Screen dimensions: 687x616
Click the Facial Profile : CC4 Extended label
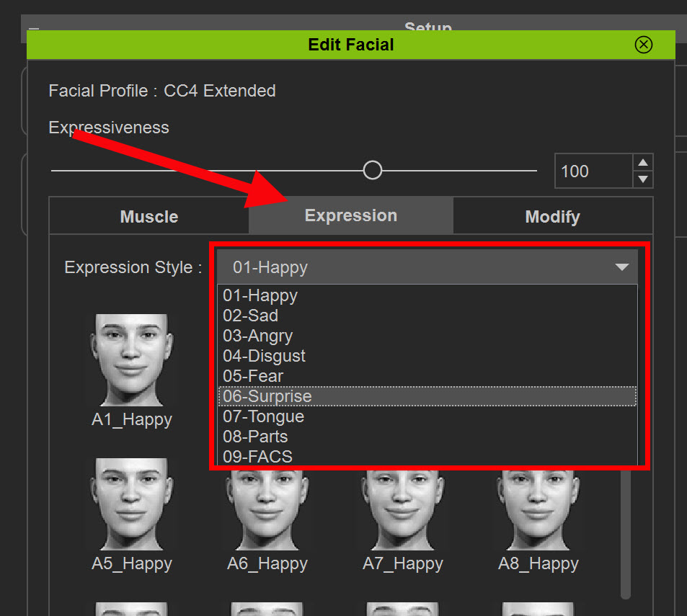(x=162, y=91)
